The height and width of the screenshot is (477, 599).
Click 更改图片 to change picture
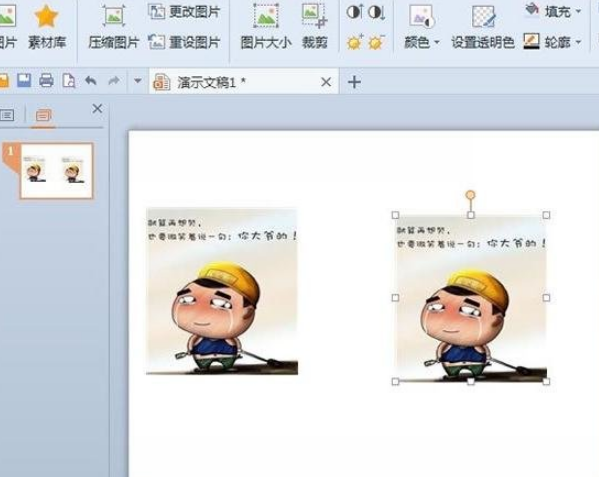coord(184,11)
